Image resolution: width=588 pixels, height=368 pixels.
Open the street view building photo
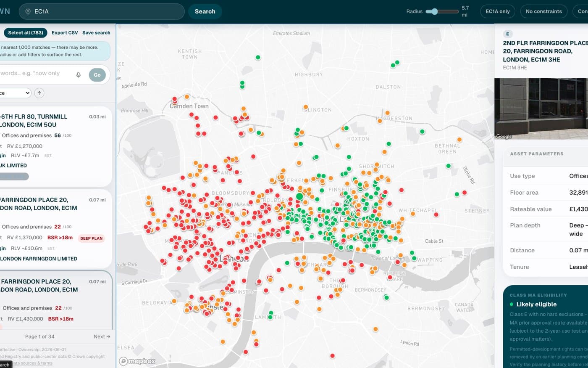coord(541,109)
